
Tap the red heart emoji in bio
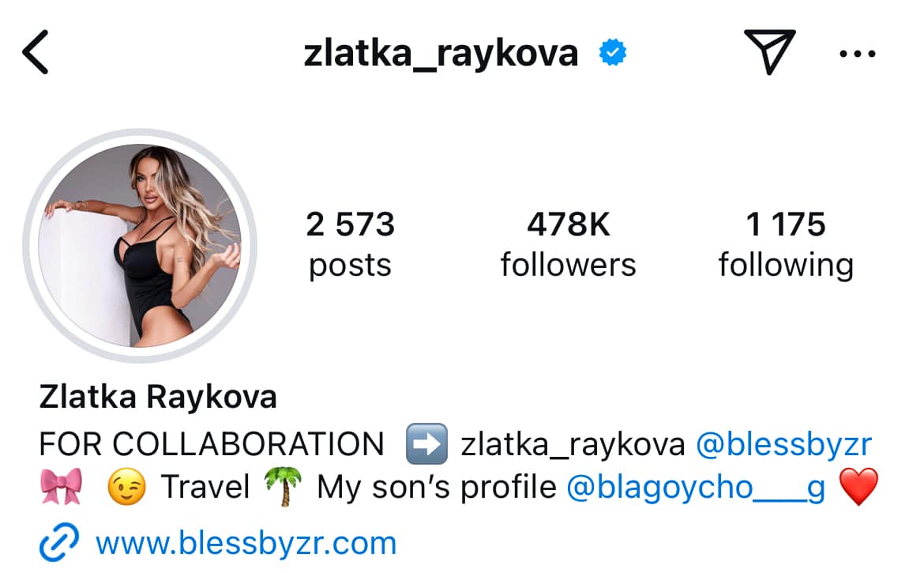pyautogui.click(x=858, y=486)
